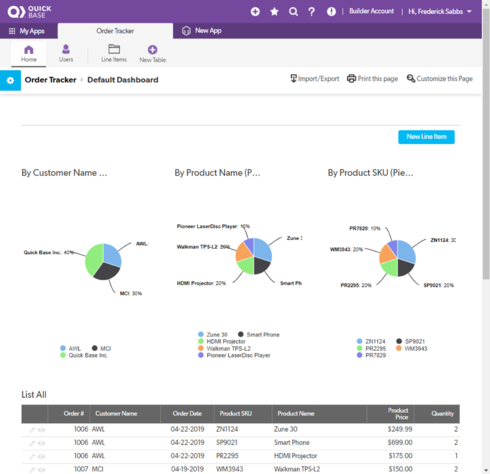Sort by Order Date column header
Viewport: 490px width, 474px height.
(187, 414)
